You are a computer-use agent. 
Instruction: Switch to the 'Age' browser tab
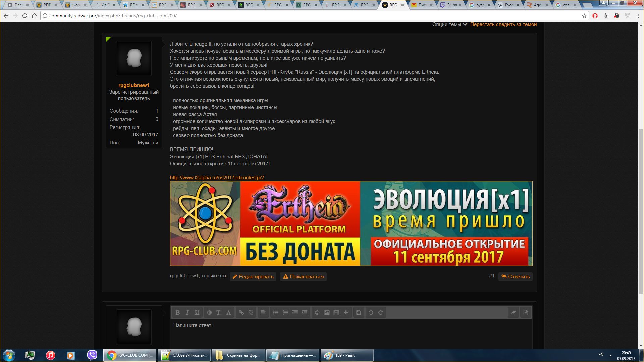pos(537,5)
